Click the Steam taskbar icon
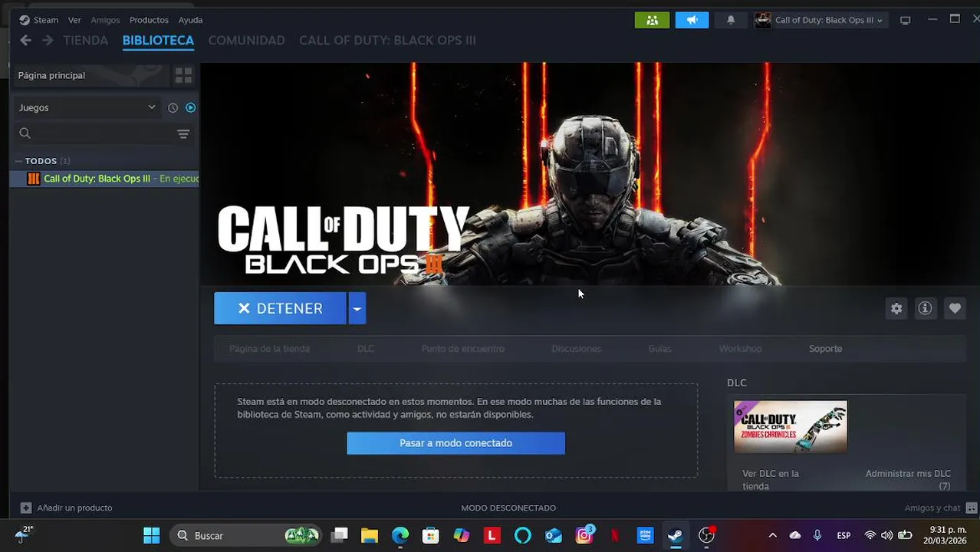 tap(676, 535)
